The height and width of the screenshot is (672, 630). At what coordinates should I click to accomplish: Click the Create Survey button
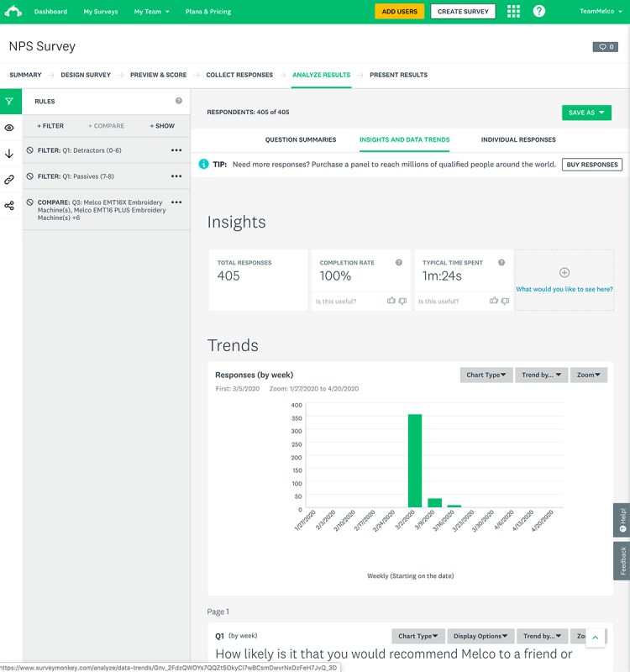coord(463,12)
